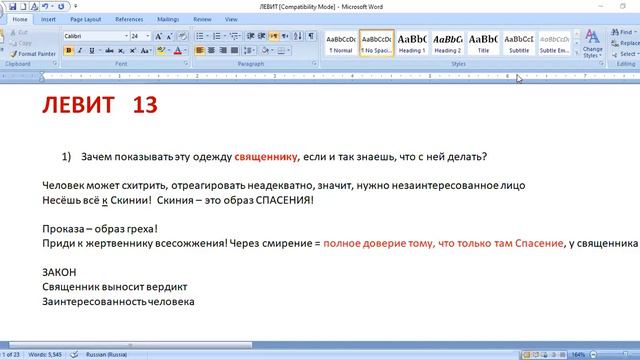
Task: Open the Mailings tab
Action: tap(168, 19)
